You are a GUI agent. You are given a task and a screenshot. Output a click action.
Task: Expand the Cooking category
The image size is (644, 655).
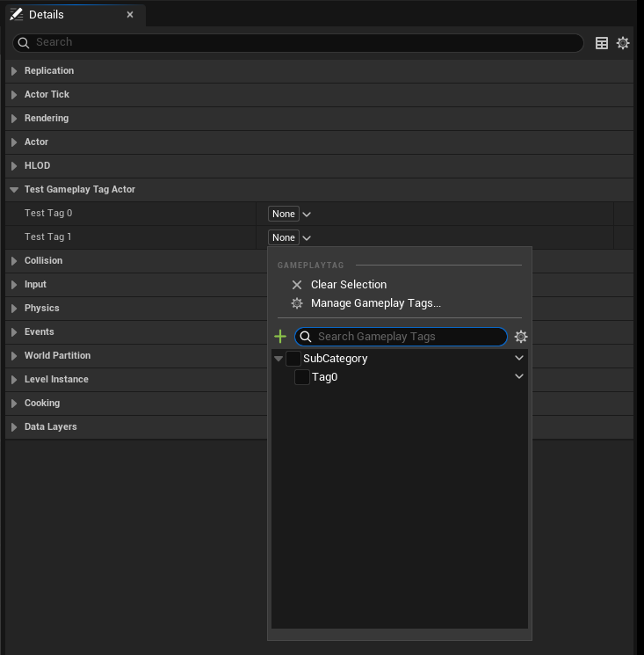pyautogui.click(x=14, y=403)
